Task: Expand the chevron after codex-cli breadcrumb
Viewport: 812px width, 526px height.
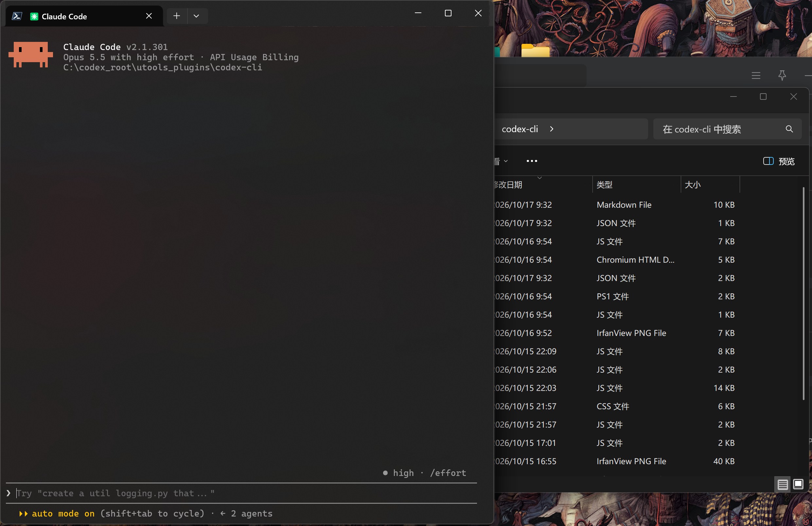Action: click(552, 129)
